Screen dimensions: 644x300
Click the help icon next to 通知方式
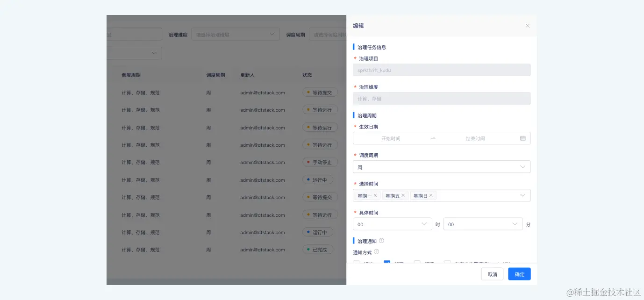coord(377,252)
